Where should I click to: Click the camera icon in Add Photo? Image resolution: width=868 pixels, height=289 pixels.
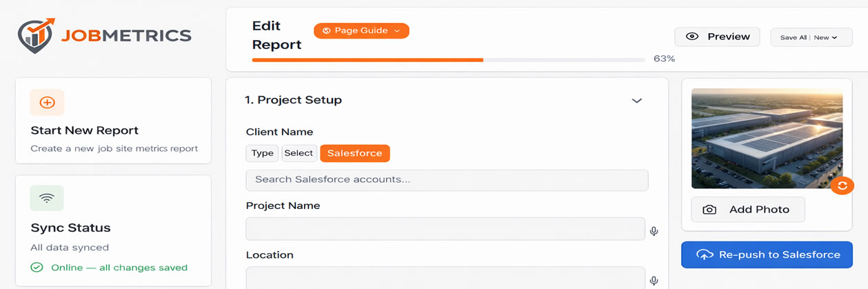[709, 210]
